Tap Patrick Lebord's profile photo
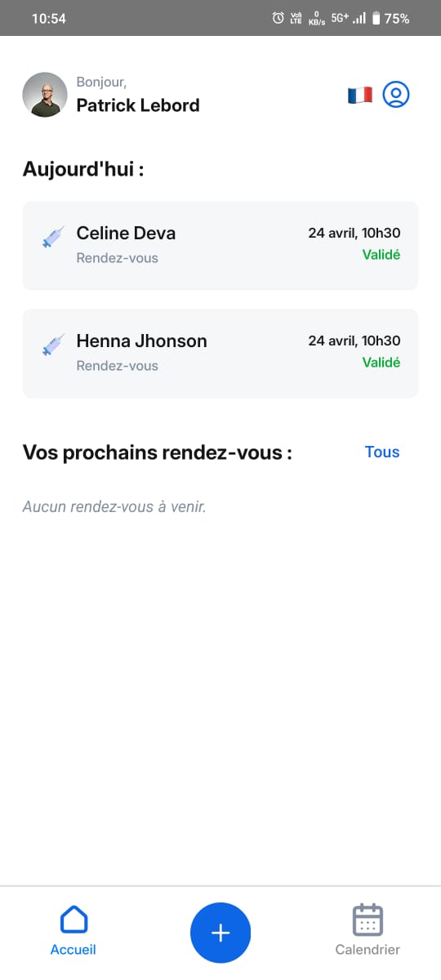 pos(45,95)
